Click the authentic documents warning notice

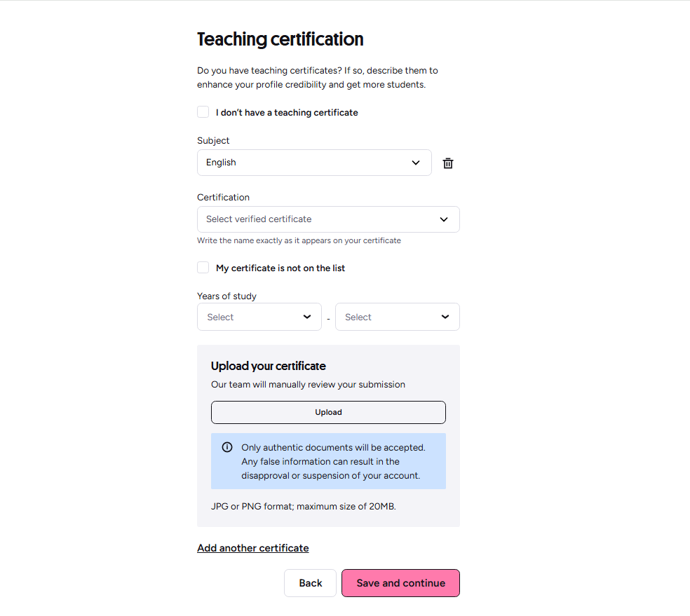pyautogui.click(x=328, y=461)
